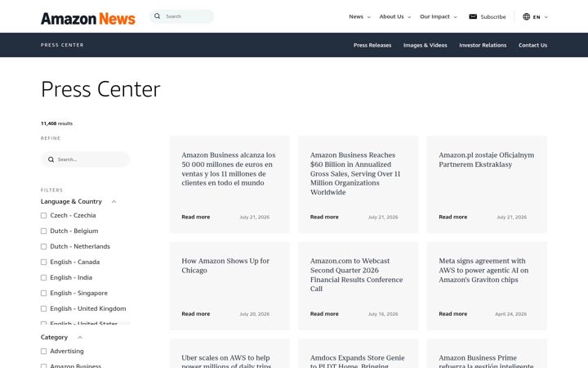Screen dimensions: 588x368
Task: Check the Dutch - Netherlands filter
Action: point(43,246)
